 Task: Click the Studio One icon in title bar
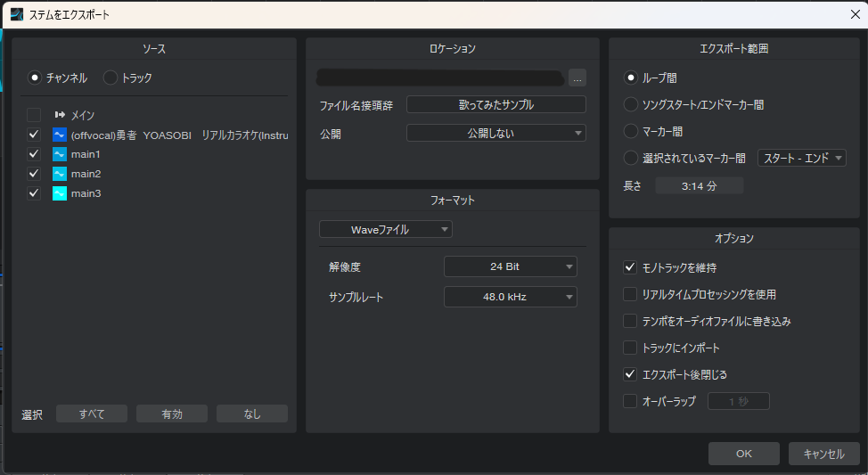(17, 14)
